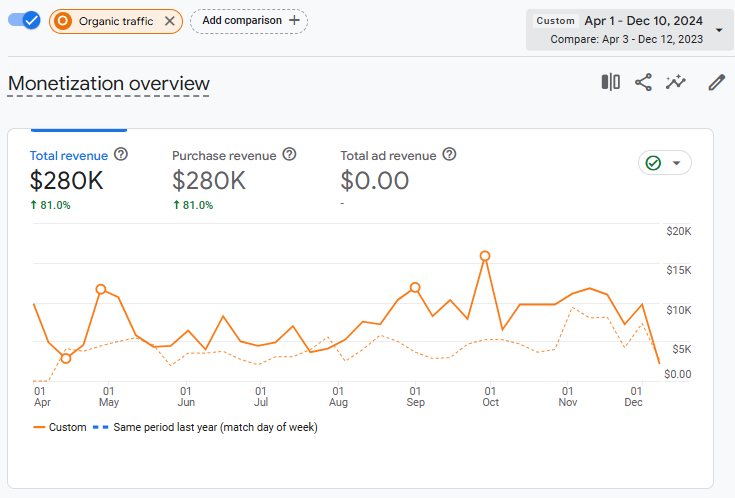The image size is (735, 498).
Task: Click the pencil customize report icon
Action: [716, 83]
